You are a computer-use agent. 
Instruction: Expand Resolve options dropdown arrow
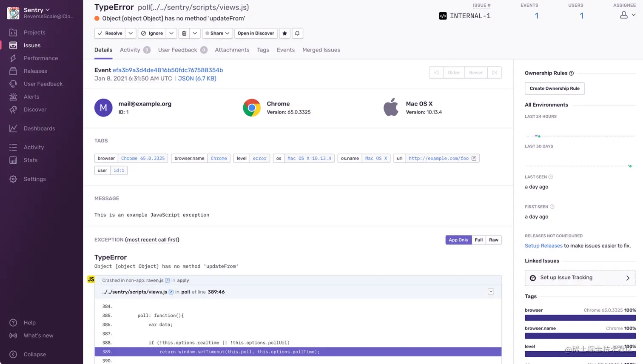pos(131,33)
